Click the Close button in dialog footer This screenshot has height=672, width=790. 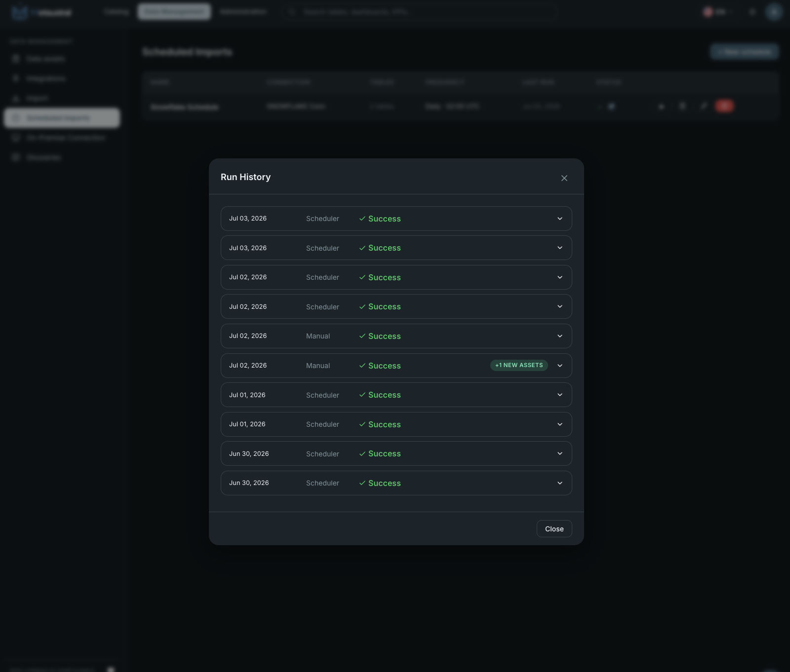point(554,528)
